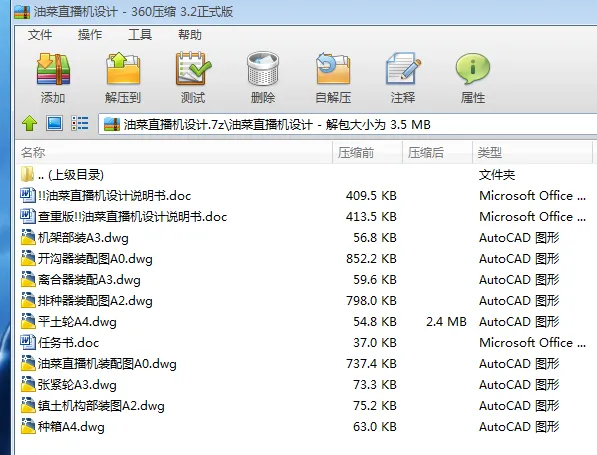Image resolution: width=597 pixels, height=455 pixels.
Task: Click the 37.0 KB size value
Action: [375, 343]
